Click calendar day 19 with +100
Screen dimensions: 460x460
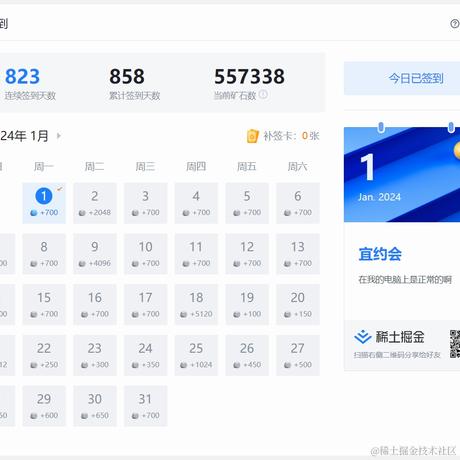tap(247, 304)
